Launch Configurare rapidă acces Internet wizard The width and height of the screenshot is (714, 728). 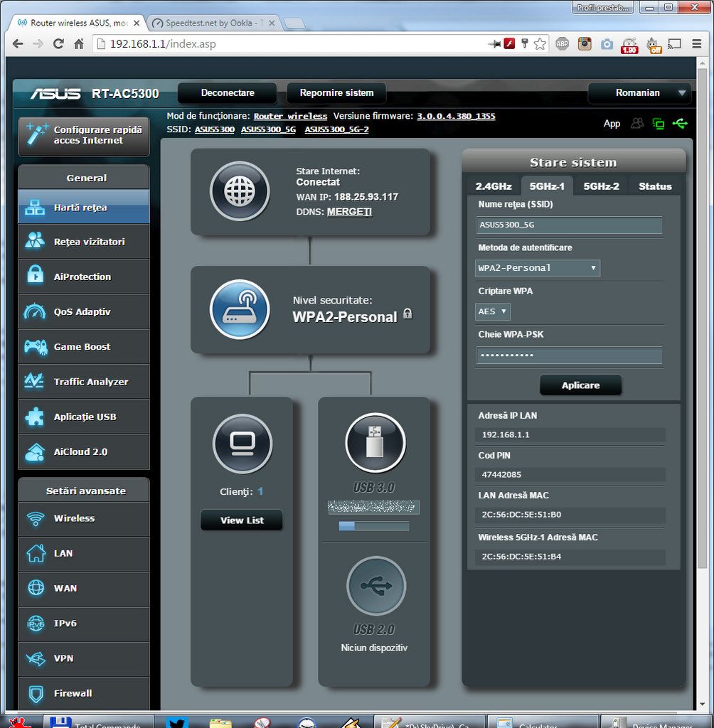(x=84, y=136)
